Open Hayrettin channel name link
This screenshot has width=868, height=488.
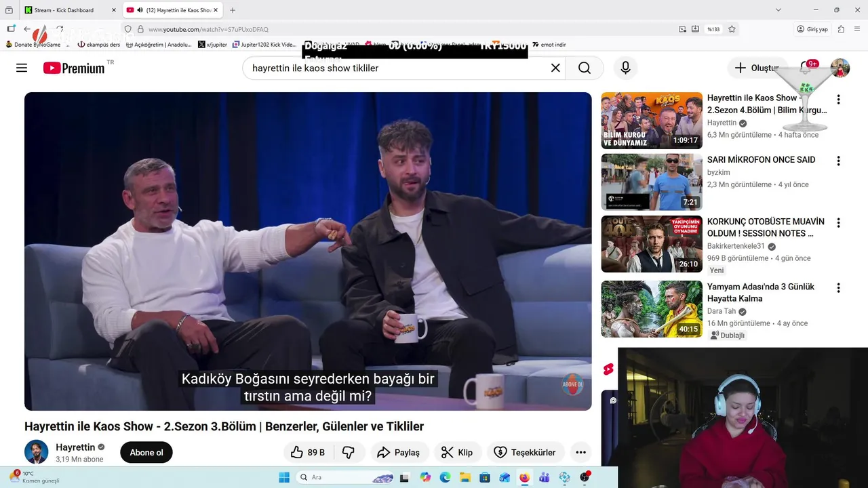click(75, 447)
